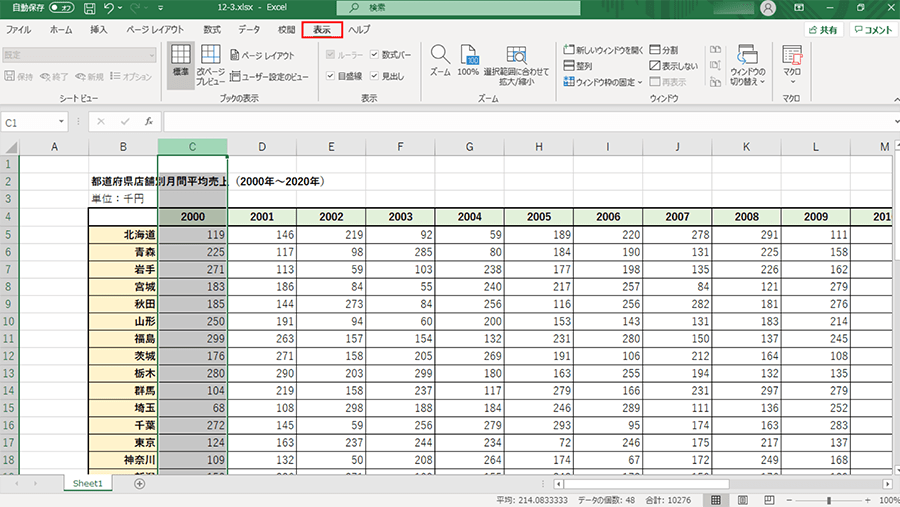
Task: Click 並べて比較 view side by side icon
Action: [715, 50]
